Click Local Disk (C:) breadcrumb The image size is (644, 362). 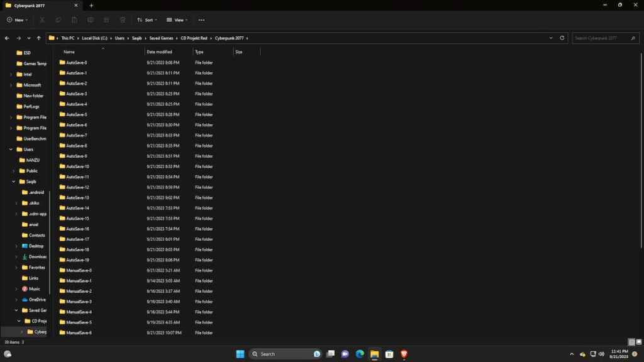pos(94,38)
